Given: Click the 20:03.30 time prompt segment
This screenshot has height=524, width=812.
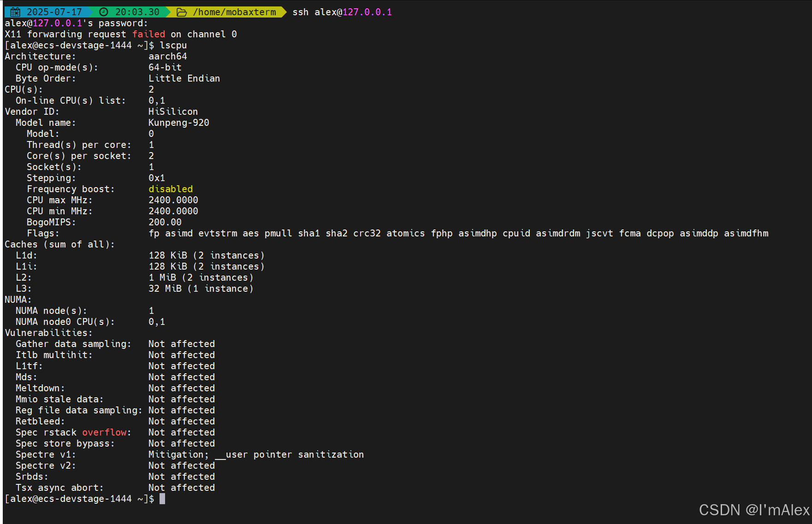Looking at the screenshot, I should (137, 12).
